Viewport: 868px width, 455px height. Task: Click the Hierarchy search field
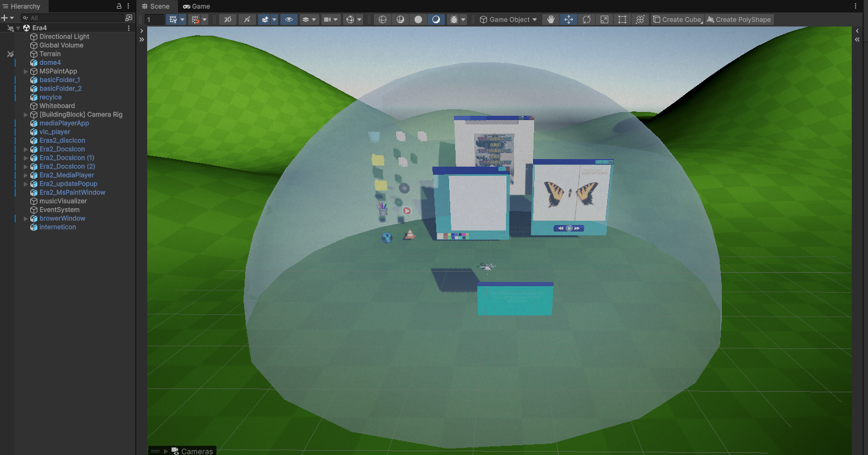73,18
